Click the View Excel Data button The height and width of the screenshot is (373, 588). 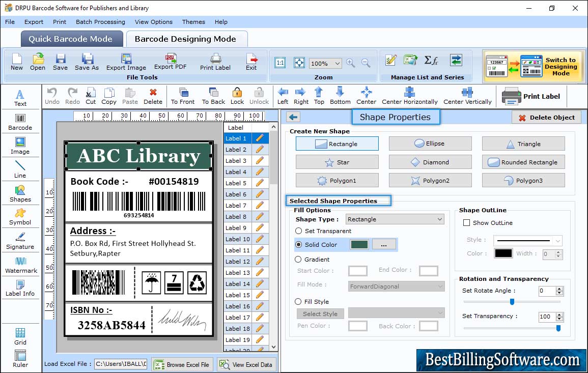coord(247,364)
